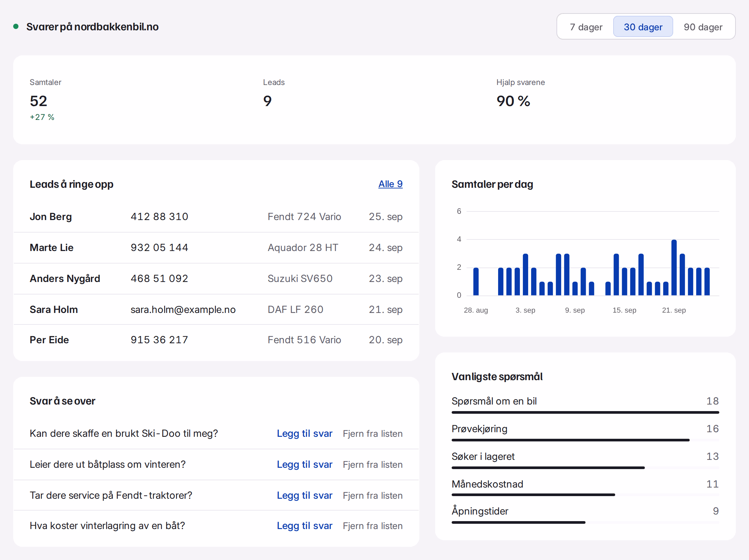749x560 pixels.
Task: Click the Prøvekjøring progress bar
Action: (585, 440)
